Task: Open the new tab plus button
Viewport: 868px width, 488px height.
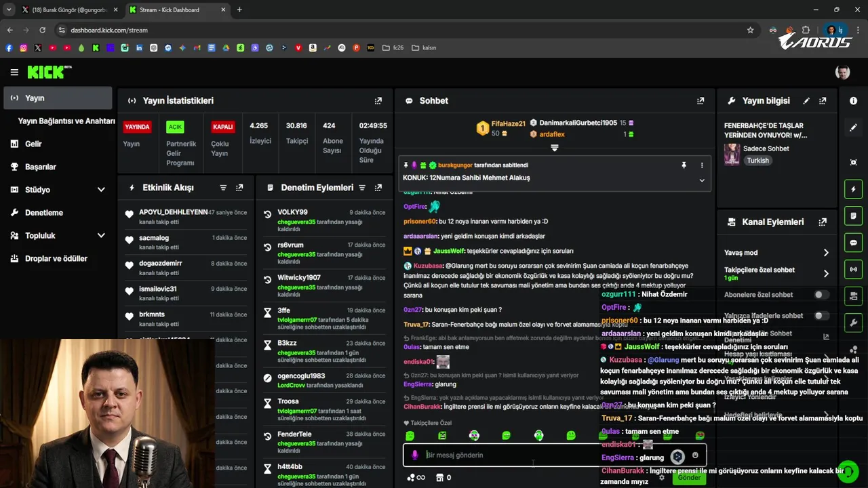Action: tap(239, 9)
